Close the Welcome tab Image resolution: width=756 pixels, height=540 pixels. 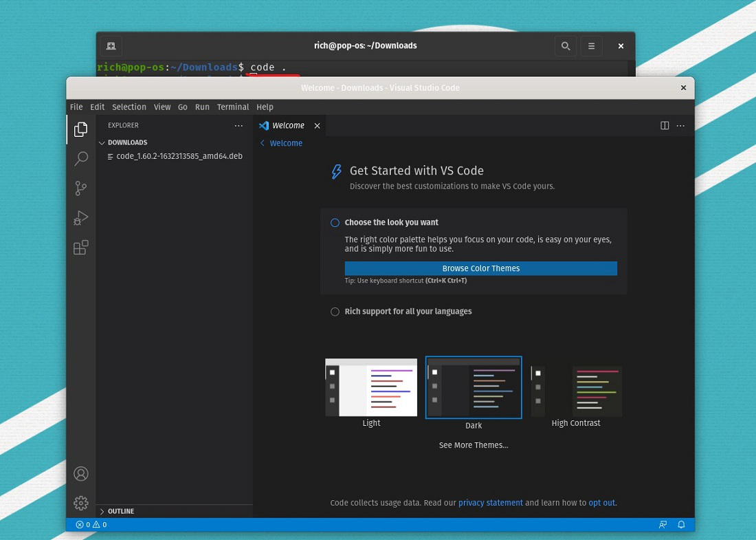(x=318, y=126)
